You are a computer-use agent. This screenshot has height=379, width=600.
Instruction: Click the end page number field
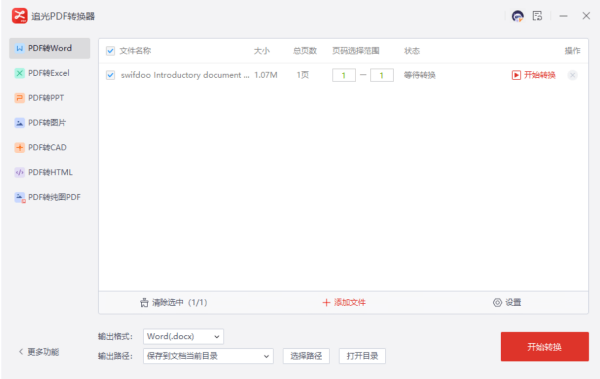[x=382, y=75]
